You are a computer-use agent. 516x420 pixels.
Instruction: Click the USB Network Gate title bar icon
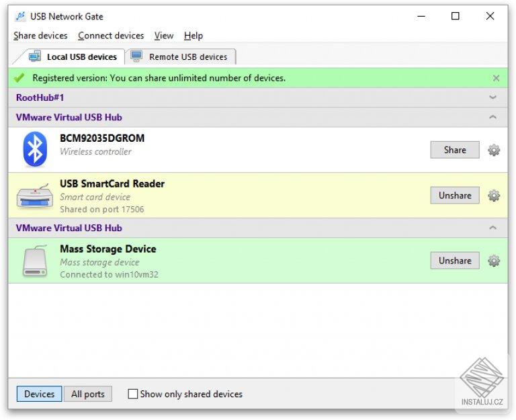pos(20,16)
